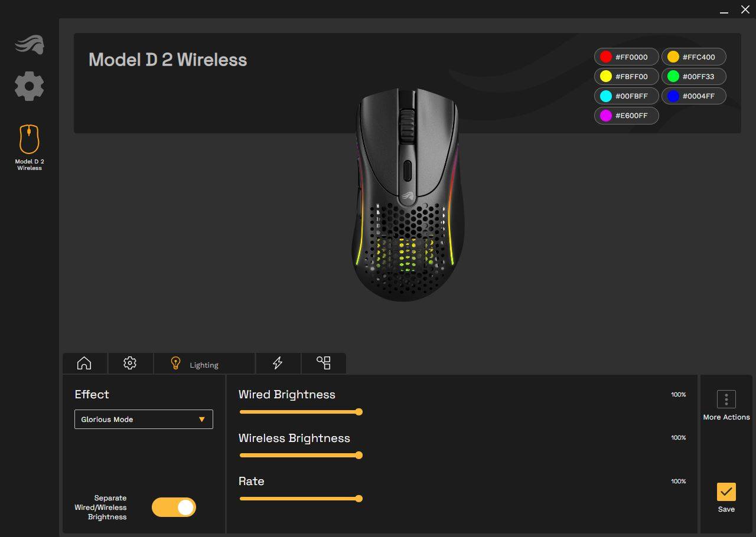Click the Effect heading label

[92, 394]
